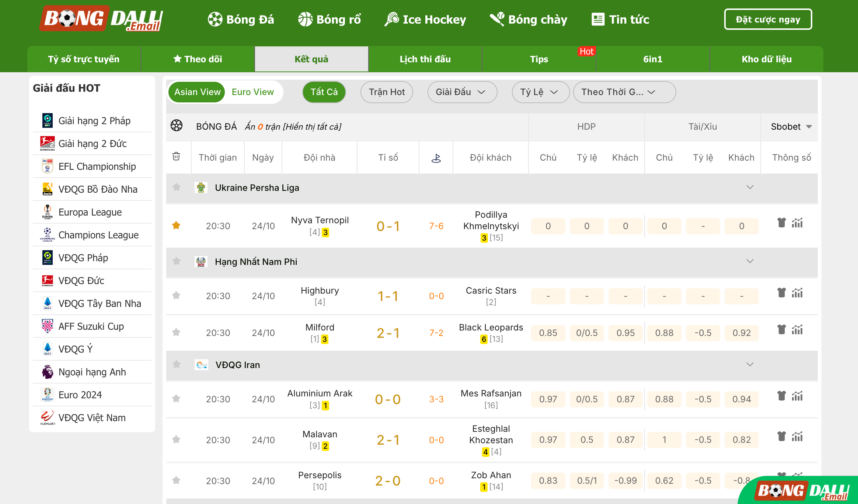Open jersey lineup icon for Nyva Ternopil match

781,223
